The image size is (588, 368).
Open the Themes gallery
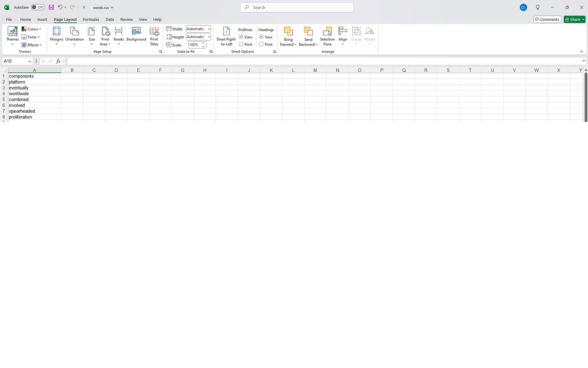pyautogui.click(x=12, y=36)
